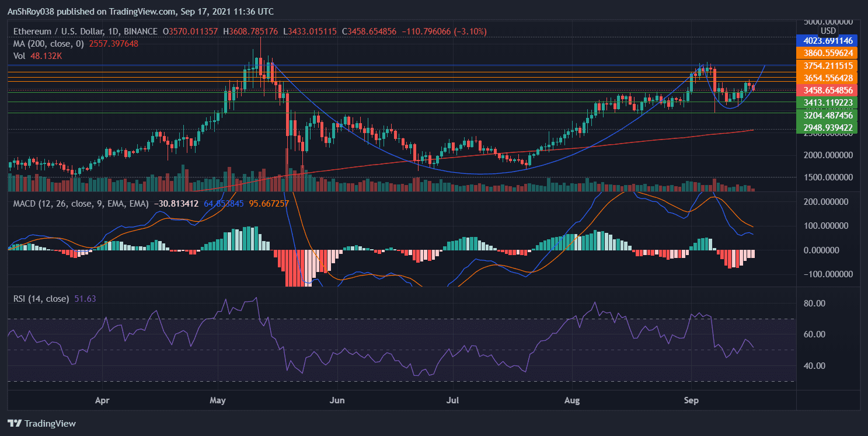Click the TradingView logo
This screenshot has height=436, width=868.
(41, 424)
